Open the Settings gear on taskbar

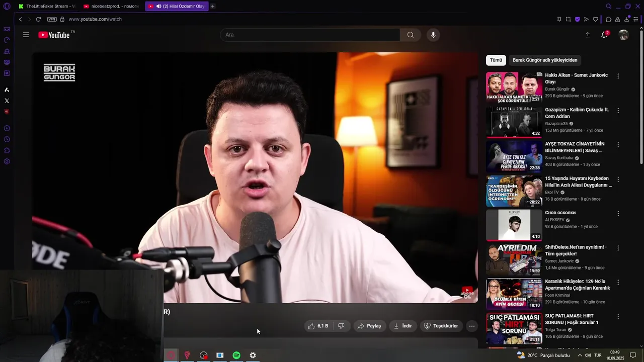(253, 355)
